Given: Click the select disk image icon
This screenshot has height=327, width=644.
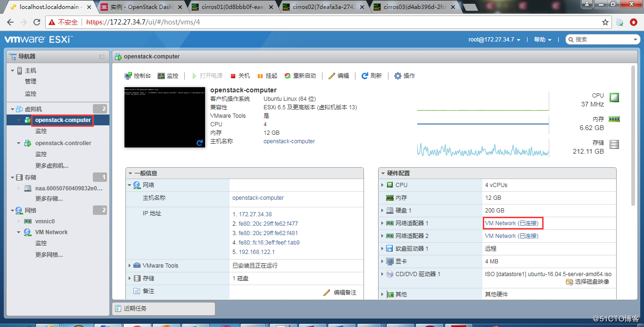Looking at the screenshot, I should click(x=570, y=282).
